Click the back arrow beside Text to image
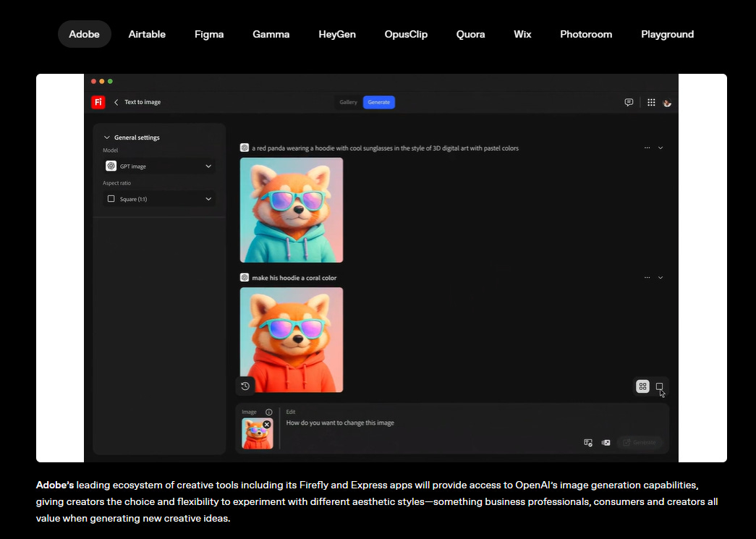The image size is (756, 539). tap(116, 102)
